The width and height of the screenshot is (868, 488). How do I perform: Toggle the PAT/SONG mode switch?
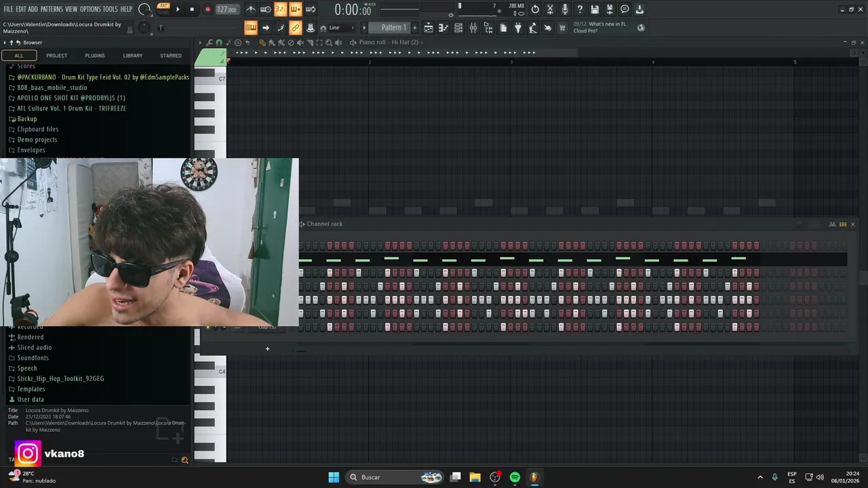(x=163, y=9)
